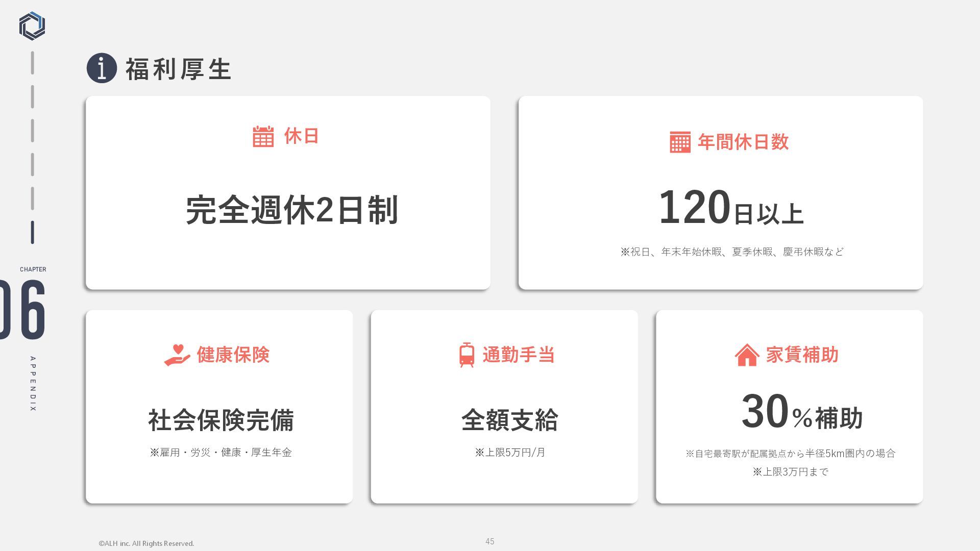Click the train icon beside 通勤手当
Screen dimensions: 980x551
tap(467, 355)
